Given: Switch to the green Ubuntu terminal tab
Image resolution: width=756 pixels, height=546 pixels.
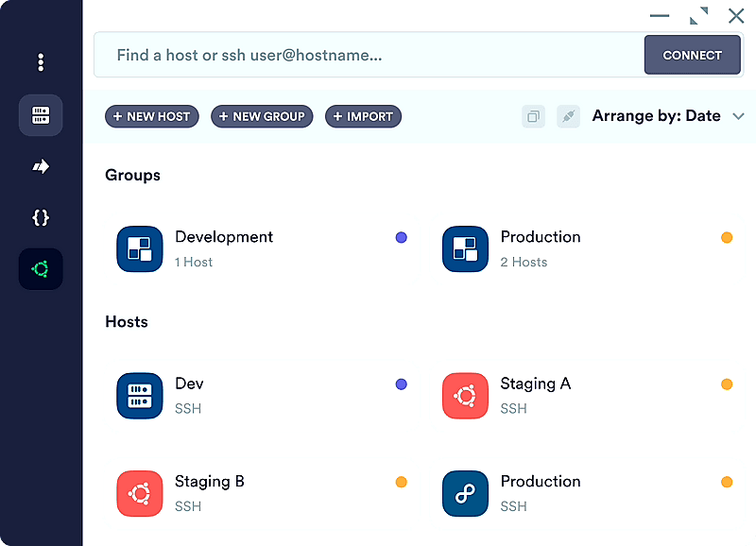Looking at the screenshot, I should coord(41,269).
